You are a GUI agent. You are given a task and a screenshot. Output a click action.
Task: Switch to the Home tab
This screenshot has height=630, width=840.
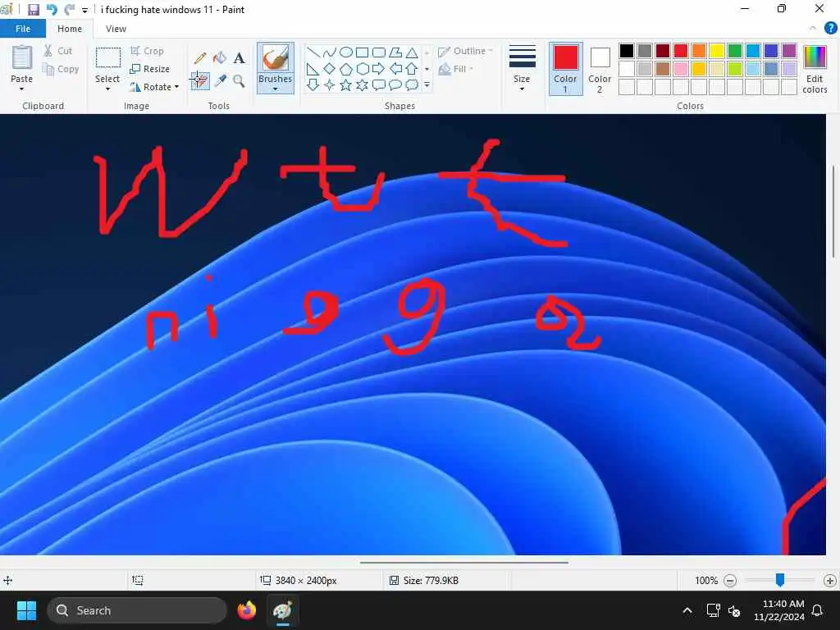(x=70, y=29)
